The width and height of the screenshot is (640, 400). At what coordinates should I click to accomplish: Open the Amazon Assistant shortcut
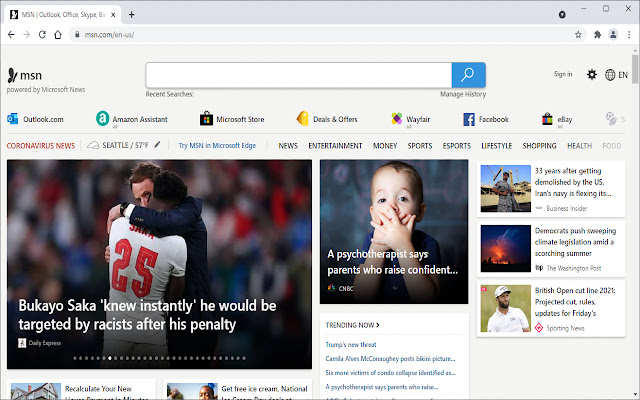pyautogui.click(x=131, y=119)
